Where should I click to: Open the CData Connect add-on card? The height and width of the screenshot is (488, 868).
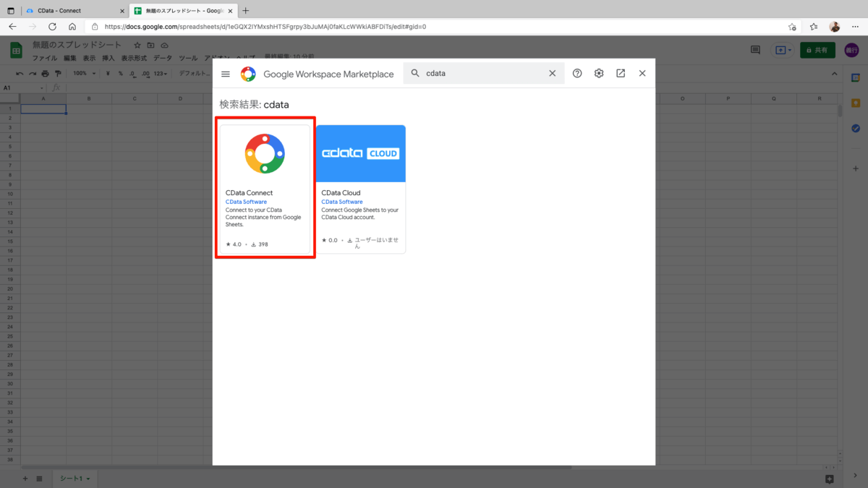click(265, 189)
